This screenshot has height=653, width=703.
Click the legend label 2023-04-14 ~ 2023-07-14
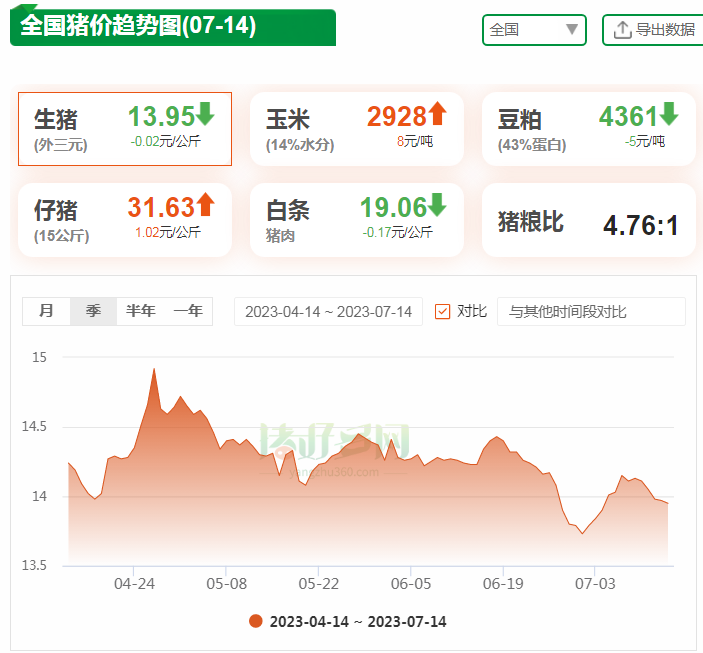358,622
